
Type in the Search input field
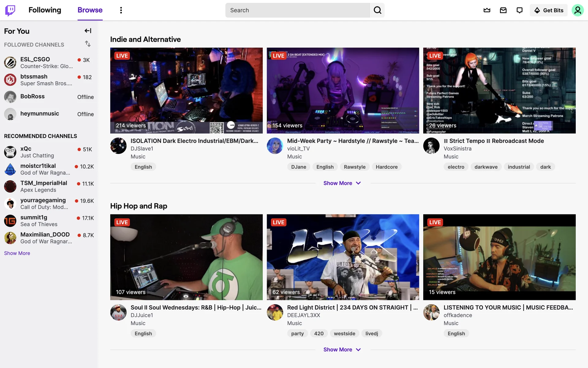pos(298,10)
